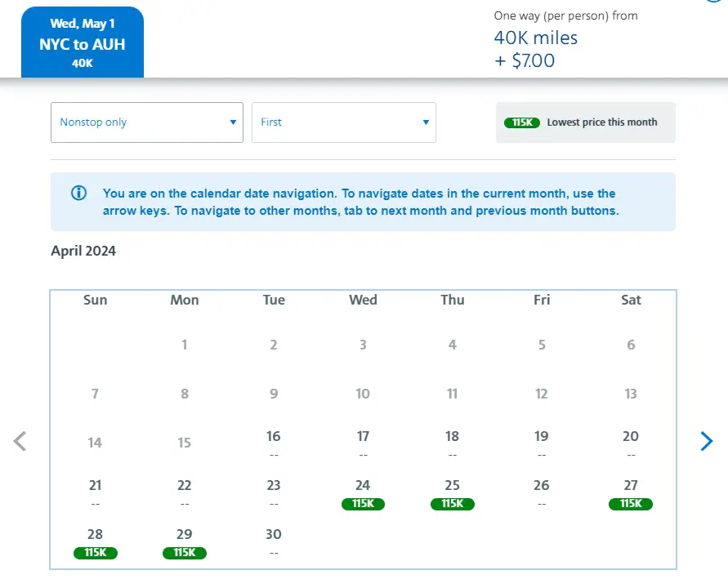Image resolution: width=728 pixels, height=579 pixels.
Task: Choose April 26 date cell
Action: [x=541, y=492]
